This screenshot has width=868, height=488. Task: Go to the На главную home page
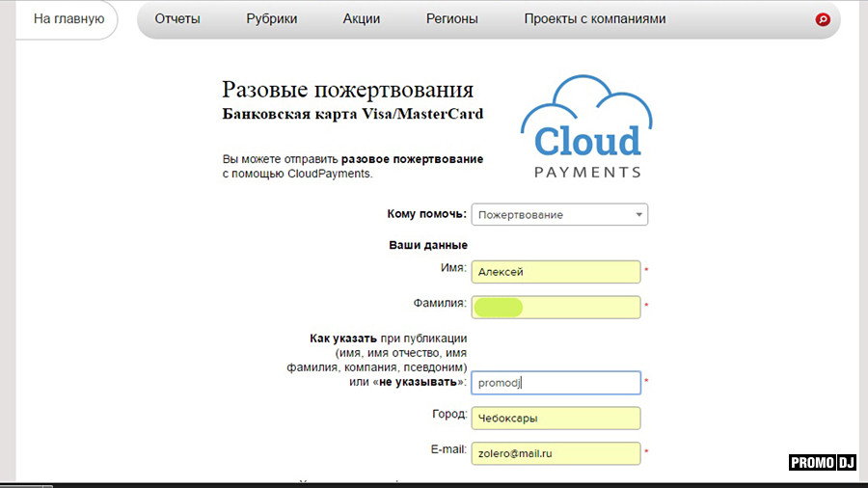click(x=68, y=19)
